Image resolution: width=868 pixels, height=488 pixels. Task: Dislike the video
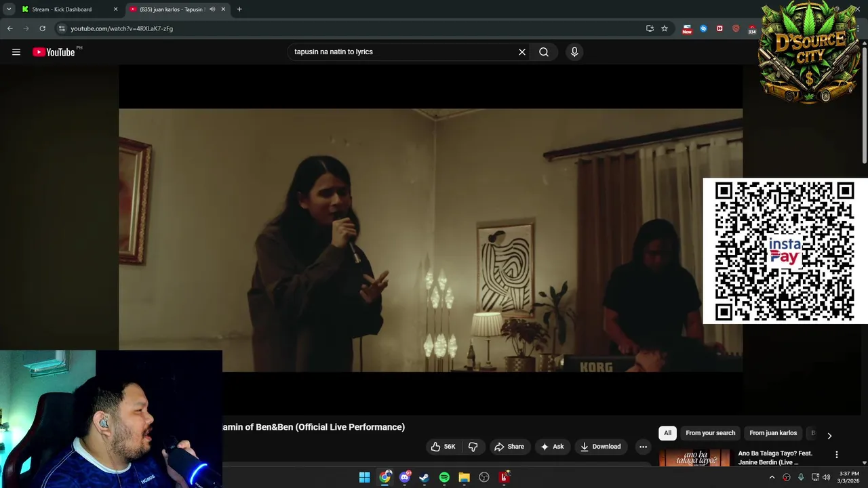click(473, 447)
